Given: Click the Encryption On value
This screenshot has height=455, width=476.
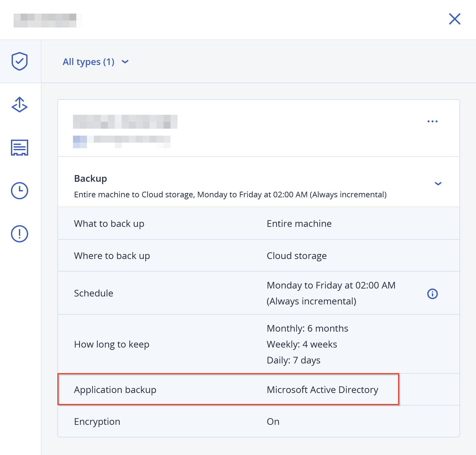Looking at the screenshot, I should (273, 422).
